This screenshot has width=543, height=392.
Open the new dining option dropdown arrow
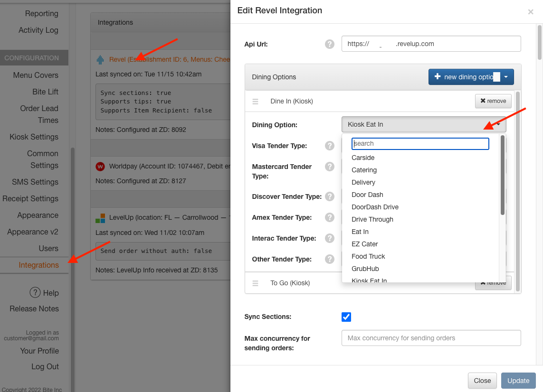[506, 77]
